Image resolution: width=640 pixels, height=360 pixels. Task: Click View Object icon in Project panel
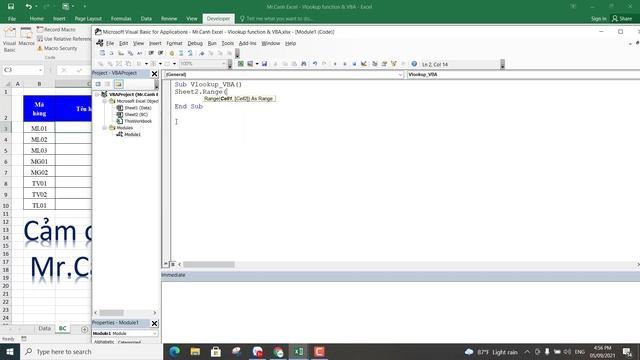click(x=108, y=84)
